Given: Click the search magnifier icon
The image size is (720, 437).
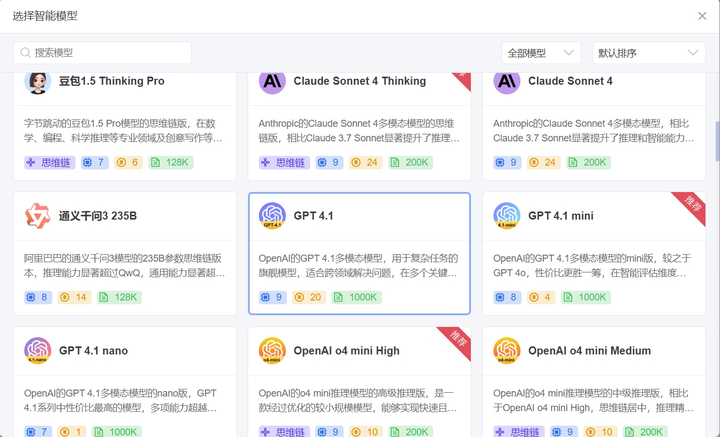Looking at the screenshot, I should click(x=26, y=53).
